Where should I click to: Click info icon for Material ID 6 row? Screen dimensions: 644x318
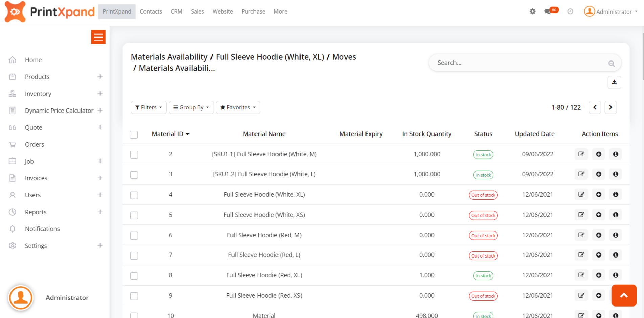click(x=615, y=235)
